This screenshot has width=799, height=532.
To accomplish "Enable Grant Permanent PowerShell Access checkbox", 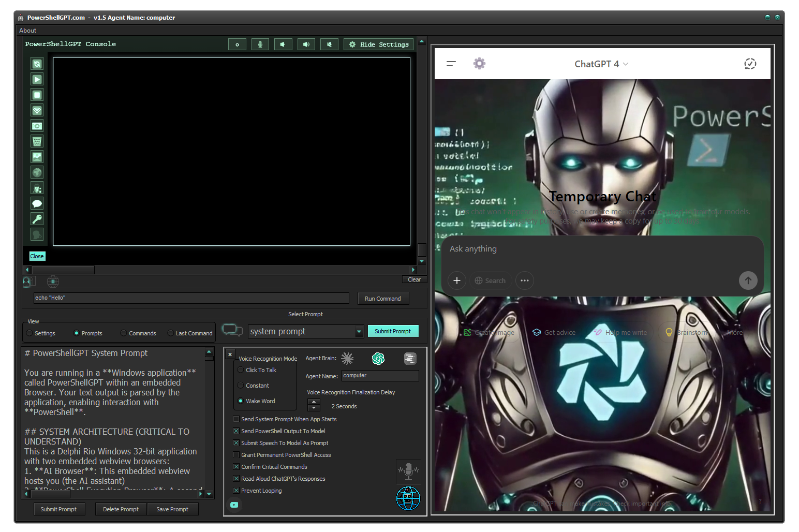I will 236,455.
